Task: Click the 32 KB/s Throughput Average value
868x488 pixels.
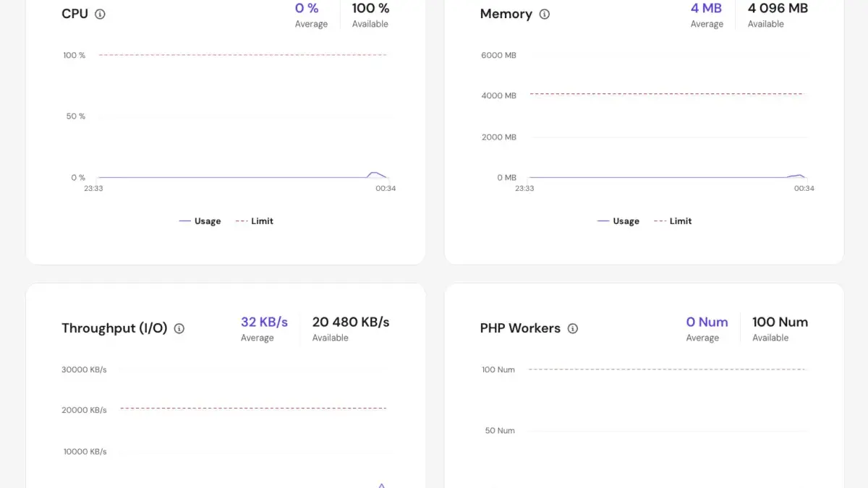Action: coord(264,322)
